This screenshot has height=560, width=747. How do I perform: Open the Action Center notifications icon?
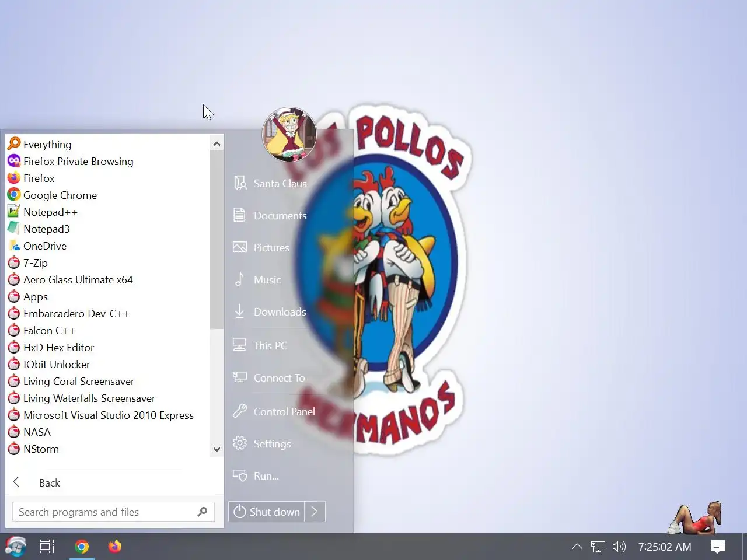pyautogui.click(x=718, y=547)
